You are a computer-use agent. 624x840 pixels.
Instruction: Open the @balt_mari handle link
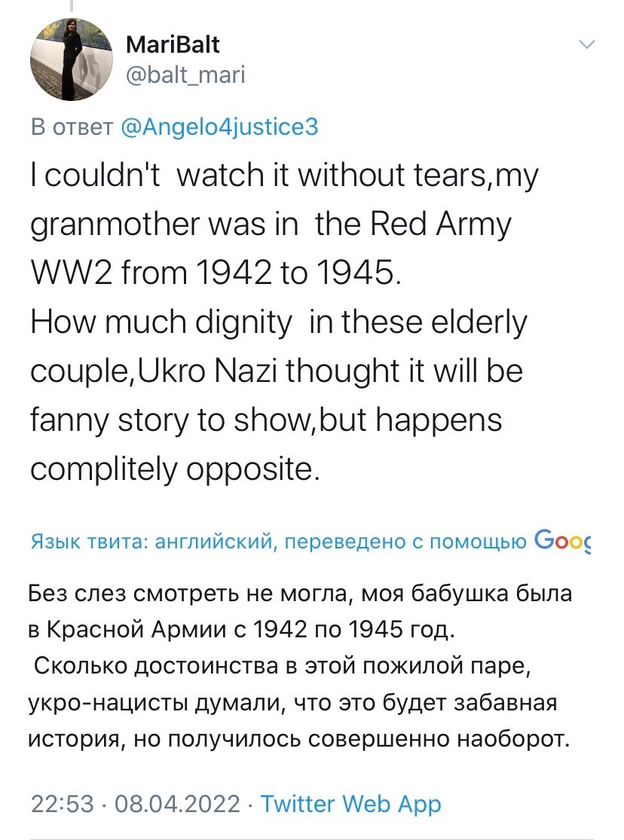[185, 75]
